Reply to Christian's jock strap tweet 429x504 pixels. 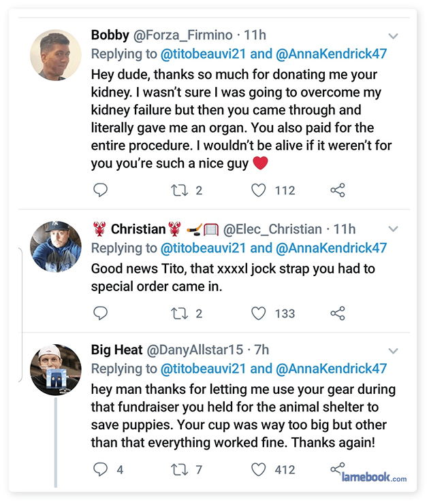[101, 313]
